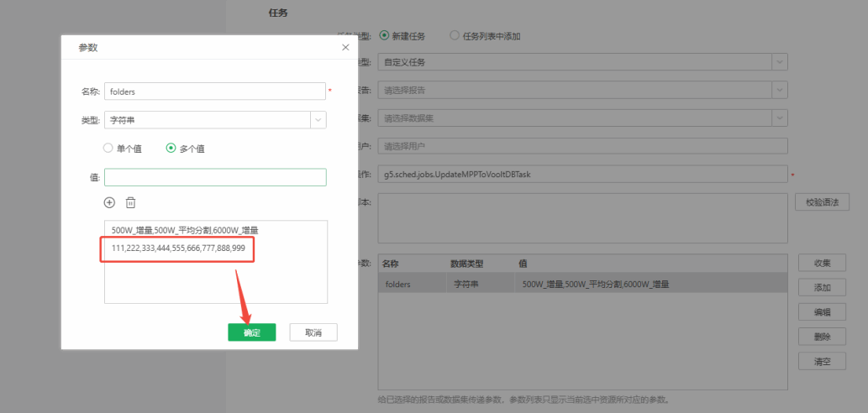This screenshot has height=413, width=868.
Task: Expand the 字符串 type dropdown
Action: [318, 120]
